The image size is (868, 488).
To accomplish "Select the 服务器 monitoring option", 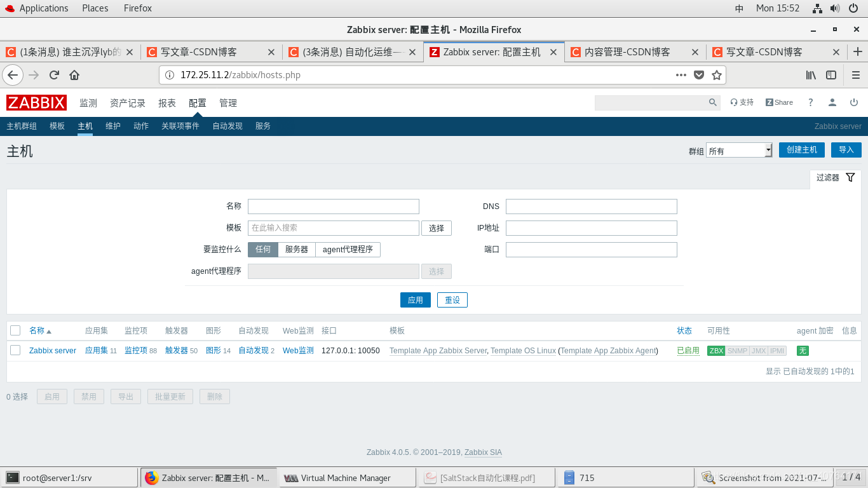I will click(297, 250).
